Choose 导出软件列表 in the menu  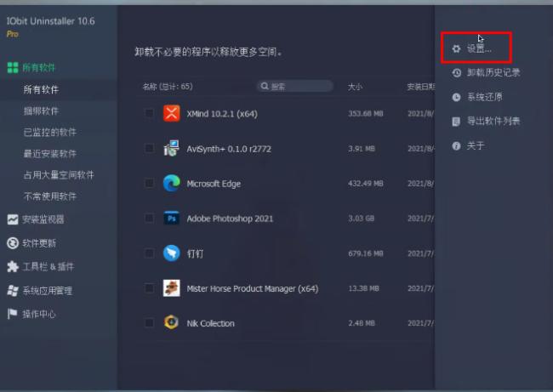coord(493,122)
